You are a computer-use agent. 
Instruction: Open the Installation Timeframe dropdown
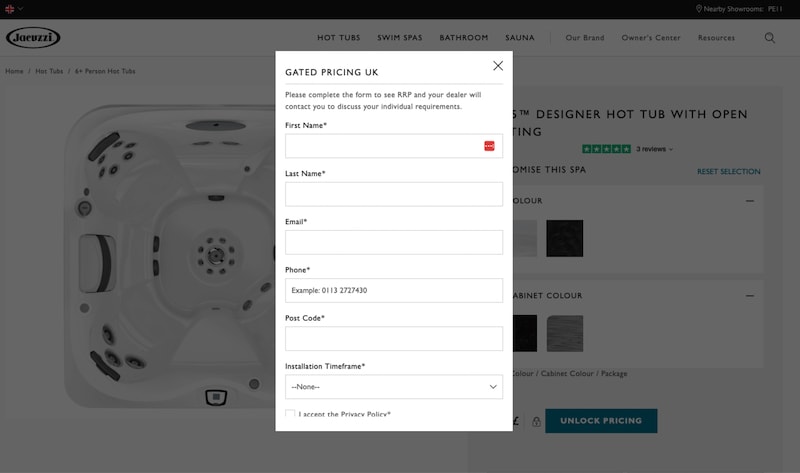(394, 387)
